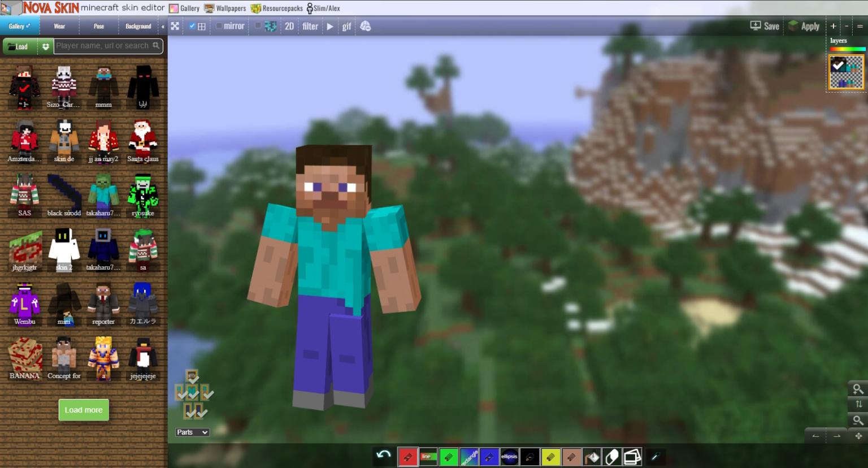The image size is (868, 468).
Task: Enable the grid overlay checkbox
Action: point(192,26)
